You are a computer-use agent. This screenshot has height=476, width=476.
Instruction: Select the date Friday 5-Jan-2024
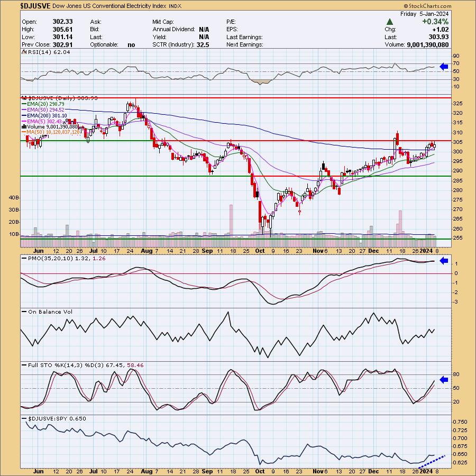tap(424, 14)
